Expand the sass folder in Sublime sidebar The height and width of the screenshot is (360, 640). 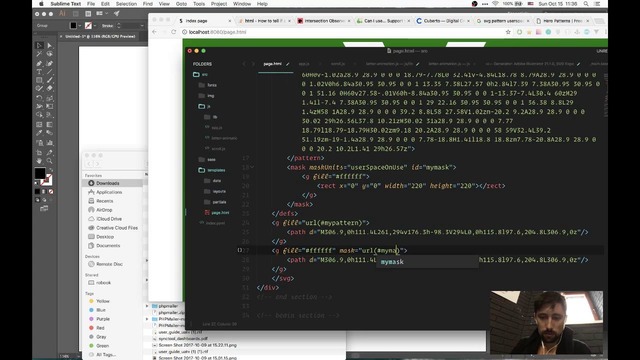click(x=202, y=159)
